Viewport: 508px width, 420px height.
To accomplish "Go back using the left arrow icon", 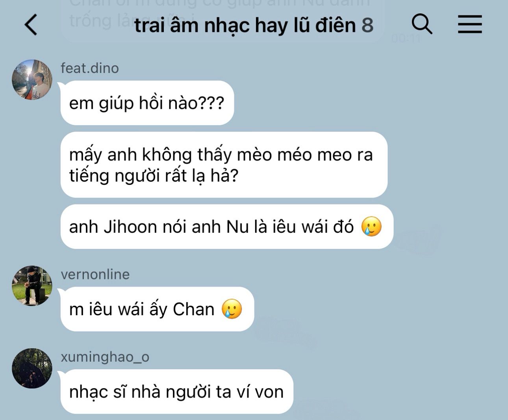I will (x=31, y=24).
